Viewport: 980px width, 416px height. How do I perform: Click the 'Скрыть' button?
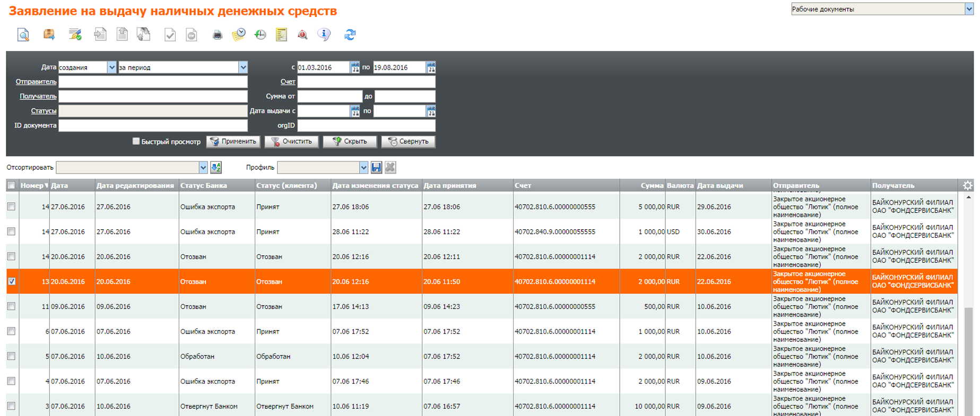[x=350, y=142]
